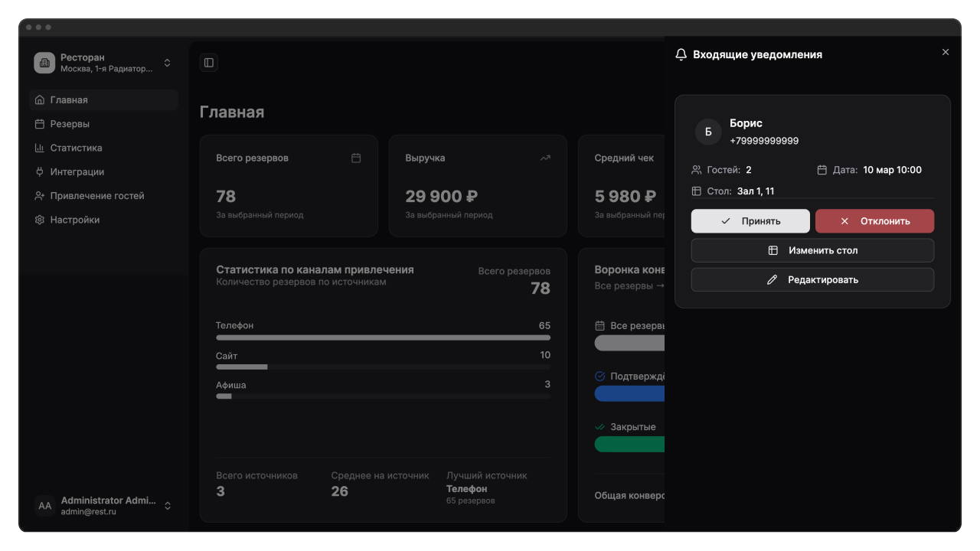980x551 pixels.
Task: Close the incoming notifications panel
Action: (x=946, y=52)
